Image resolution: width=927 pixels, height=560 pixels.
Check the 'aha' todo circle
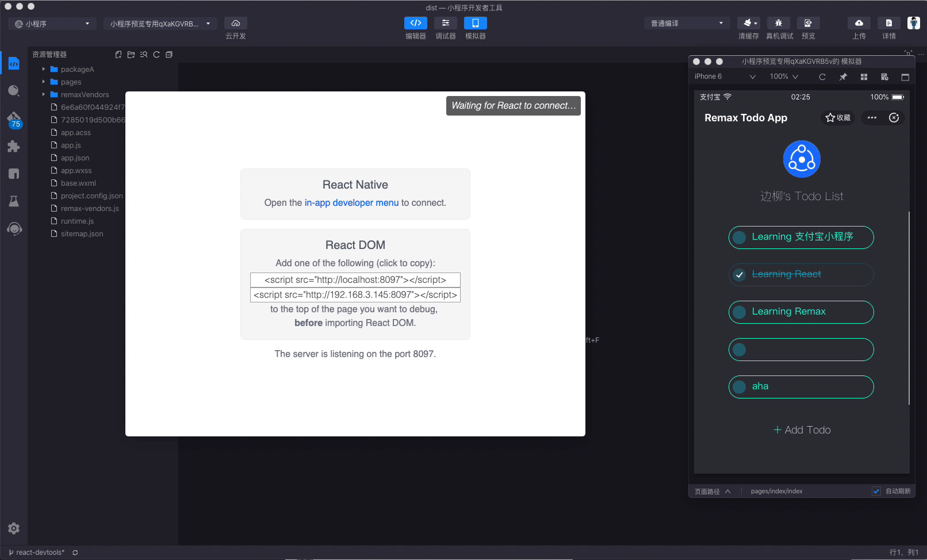(740, 387)
